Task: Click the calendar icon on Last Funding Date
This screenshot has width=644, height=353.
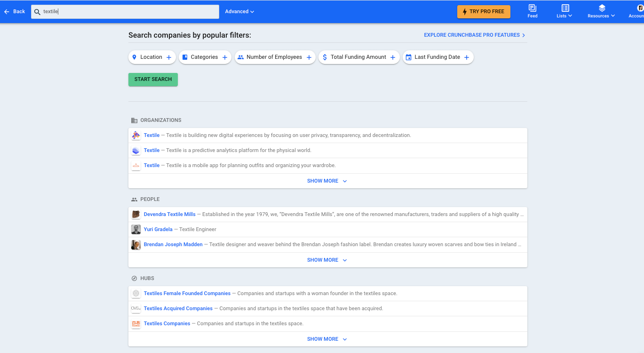Action: pyautogui.click(x=408, y=57)
